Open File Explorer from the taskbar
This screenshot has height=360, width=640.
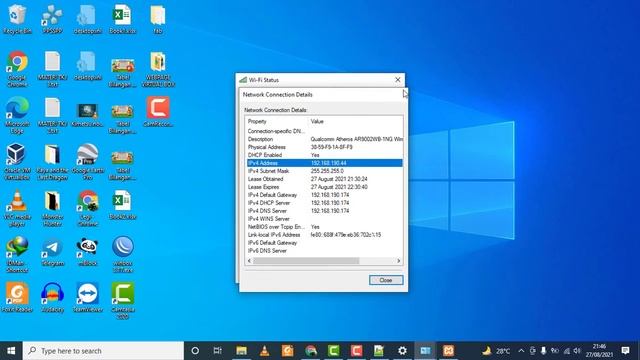pyautogui.click(x=241, y=351)
